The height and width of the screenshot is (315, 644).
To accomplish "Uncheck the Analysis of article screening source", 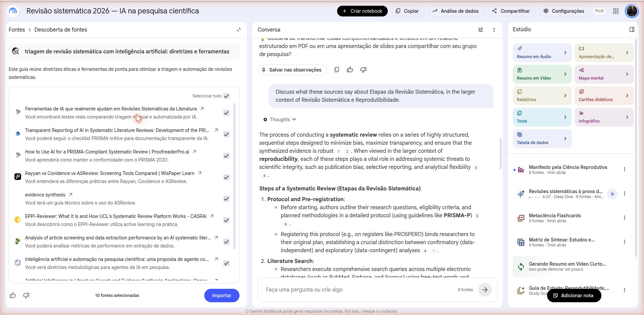I will click(226, 242).
